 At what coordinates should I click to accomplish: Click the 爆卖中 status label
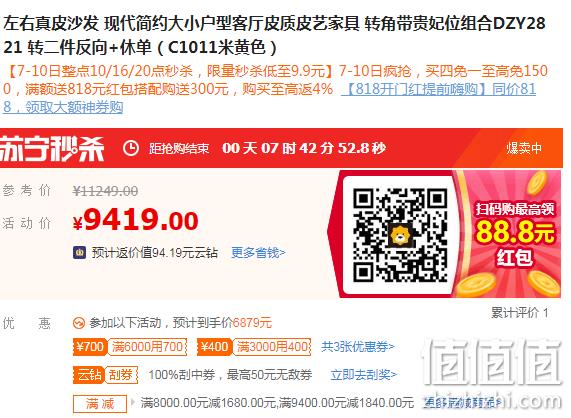[524, 148]
